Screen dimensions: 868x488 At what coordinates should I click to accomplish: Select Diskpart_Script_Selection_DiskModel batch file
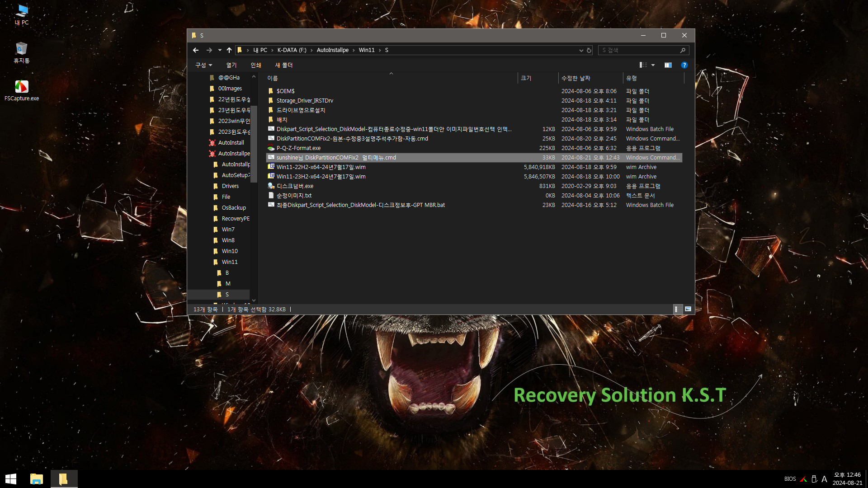coord(474,129)
